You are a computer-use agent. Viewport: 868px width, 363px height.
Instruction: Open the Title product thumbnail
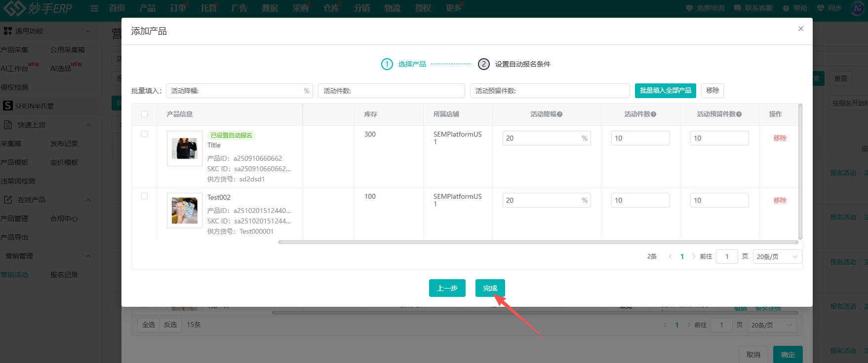(x=184, y=148)
